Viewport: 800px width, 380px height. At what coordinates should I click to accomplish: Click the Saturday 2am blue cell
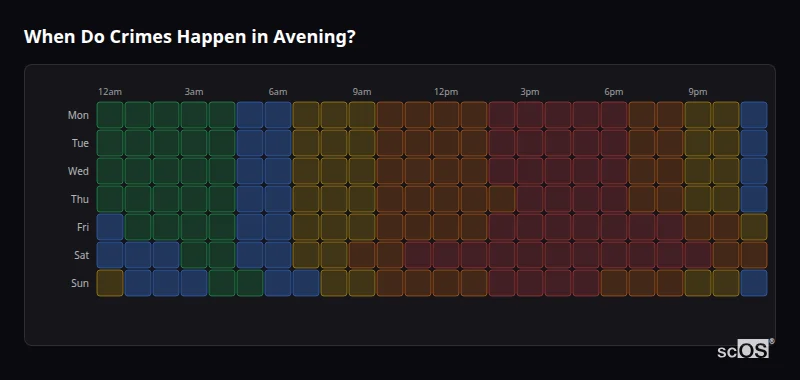(166, 255)
